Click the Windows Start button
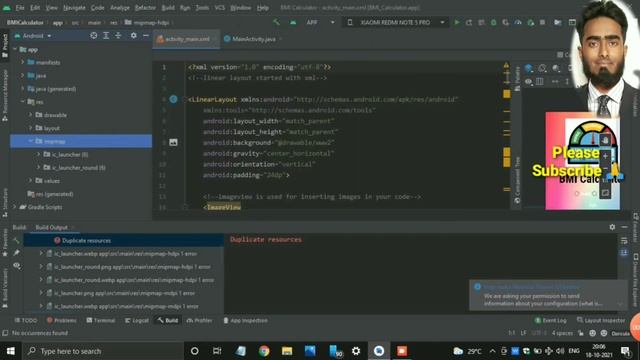This screenshot has height=360, width=640. (x=11, y=351)
